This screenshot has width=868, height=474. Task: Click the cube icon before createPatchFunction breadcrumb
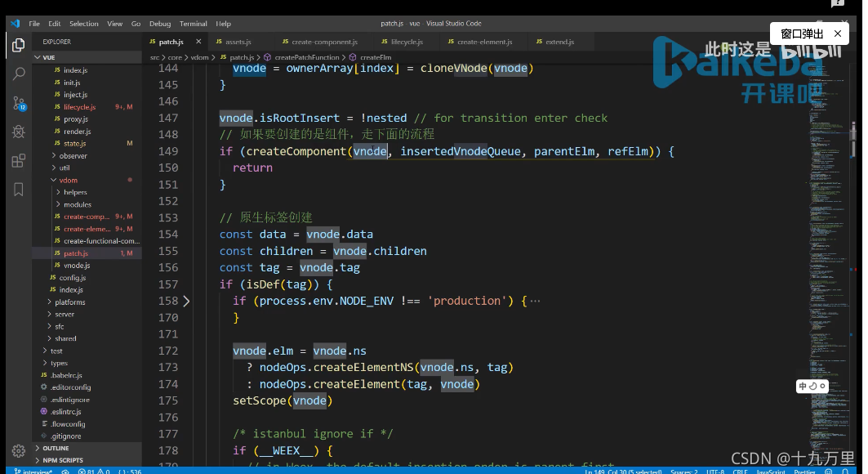tap(267, 57)
